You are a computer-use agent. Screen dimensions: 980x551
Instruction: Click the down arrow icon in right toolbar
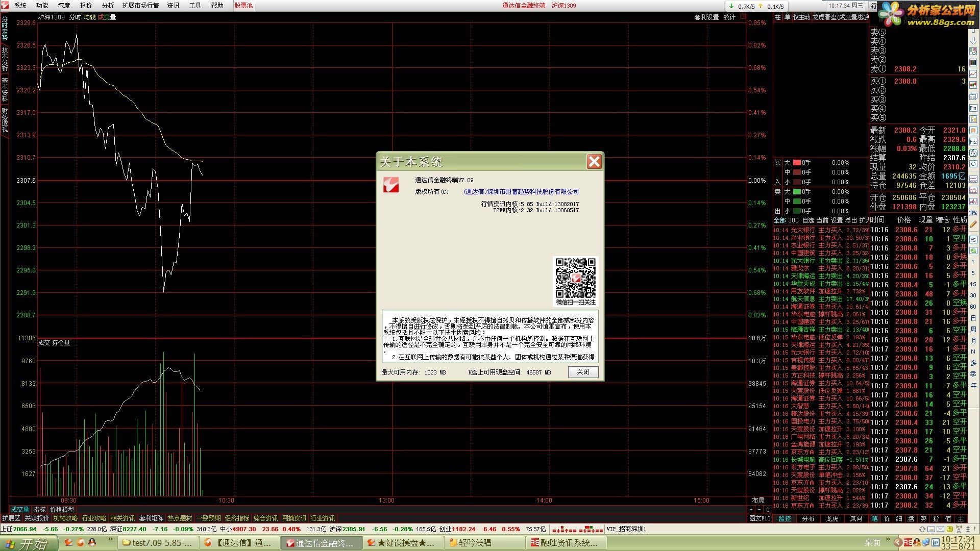pyautogui.click(x=973, y=40)
